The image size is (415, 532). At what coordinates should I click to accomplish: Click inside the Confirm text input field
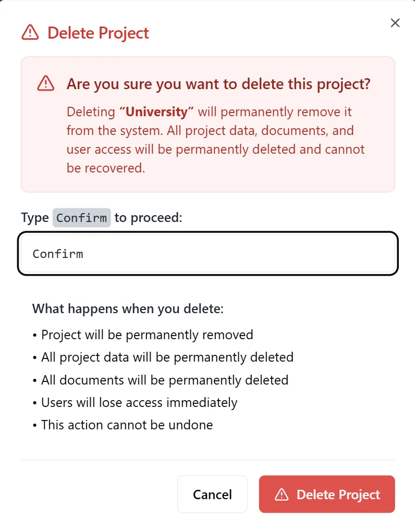point(207,254)
